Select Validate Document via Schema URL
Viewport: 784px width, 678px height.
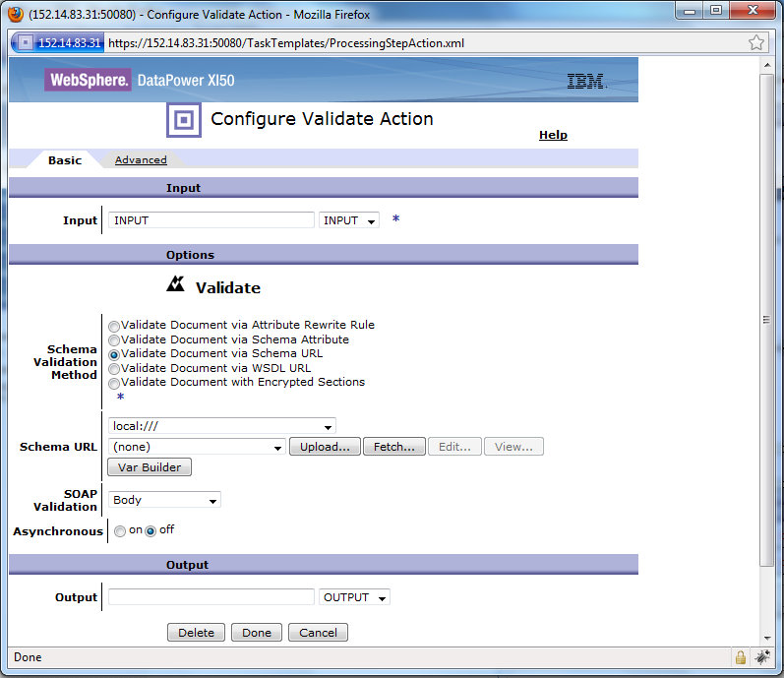[114, 354]
